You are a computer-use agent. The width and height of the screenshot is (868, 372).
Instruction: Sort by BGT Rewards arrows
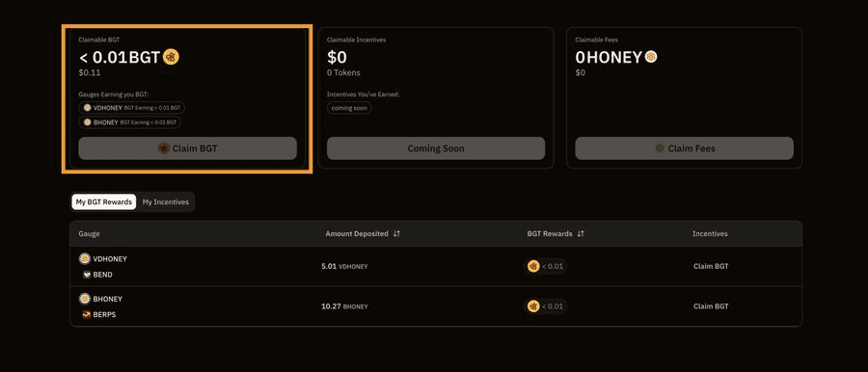581,234
